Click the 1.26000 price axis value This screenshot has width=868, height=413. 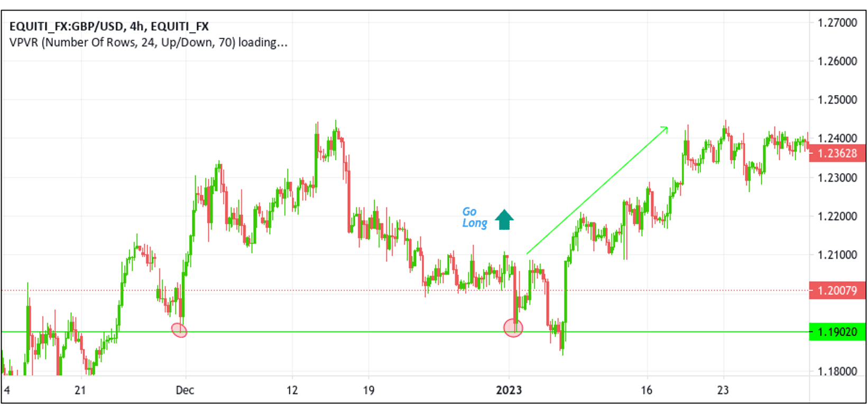[x=837, y=61]
